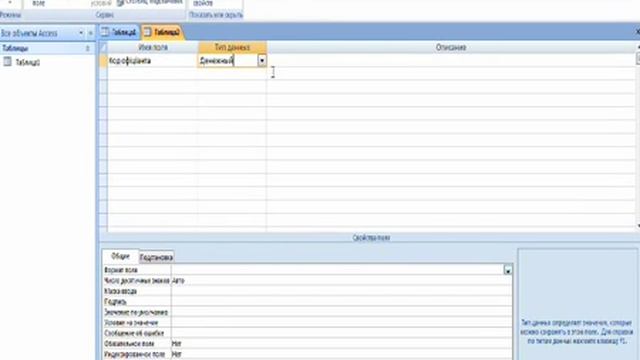Click the Свойства поля section label
Viewport: 640px width, 360px height.
point(371,238)
